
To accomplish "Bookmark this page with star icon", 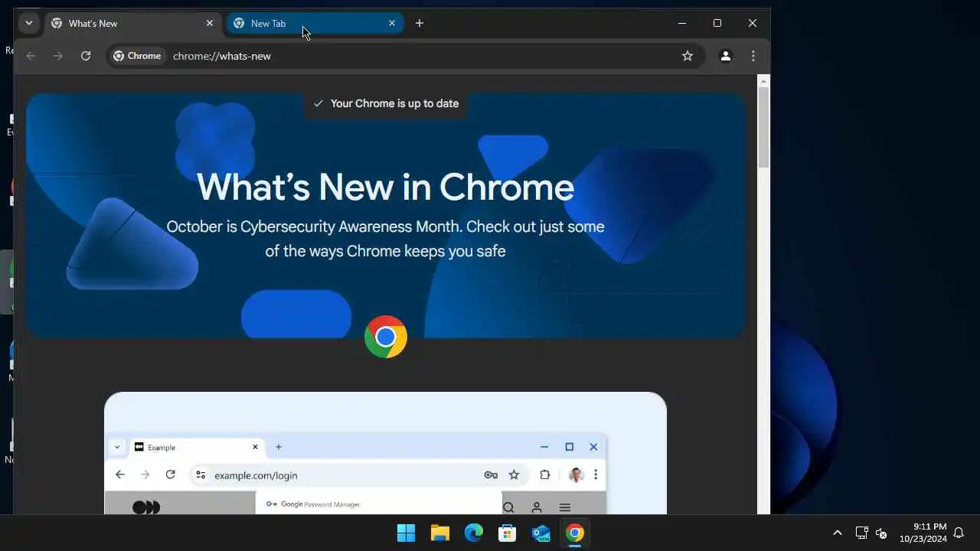I will pos(688,56).
